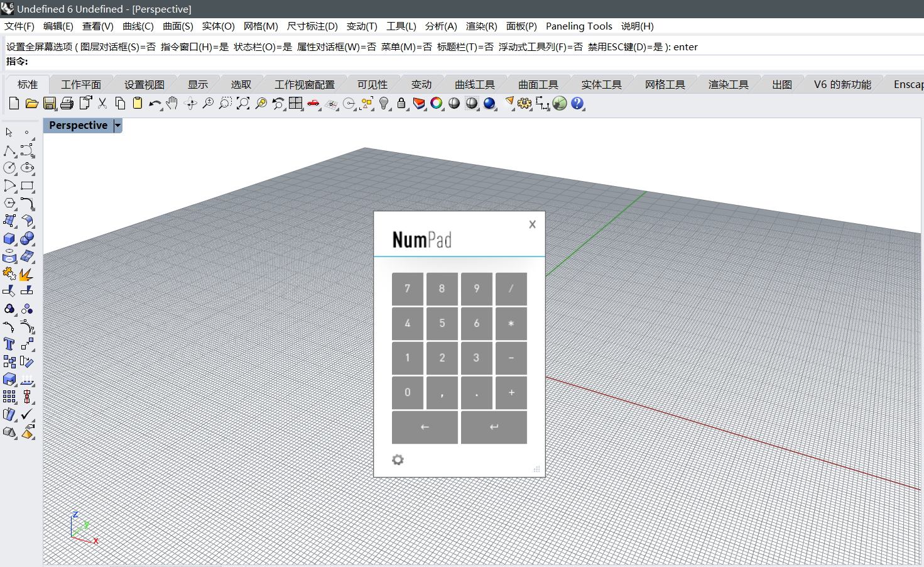Click the 0 button on NumPad
924x567 pixels.
tap(408, 392)
